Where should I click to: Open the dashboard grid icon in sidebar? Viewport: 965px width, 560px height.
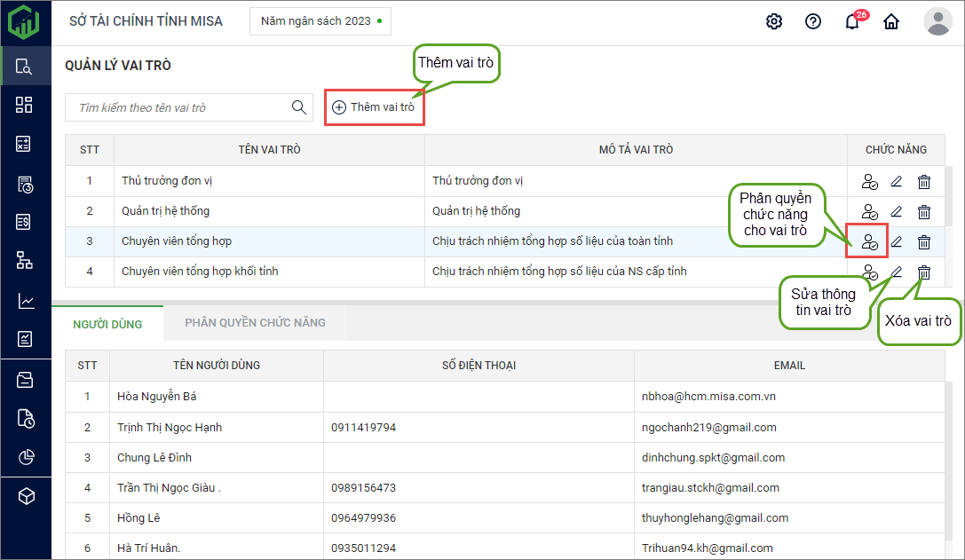click(25, 105)
